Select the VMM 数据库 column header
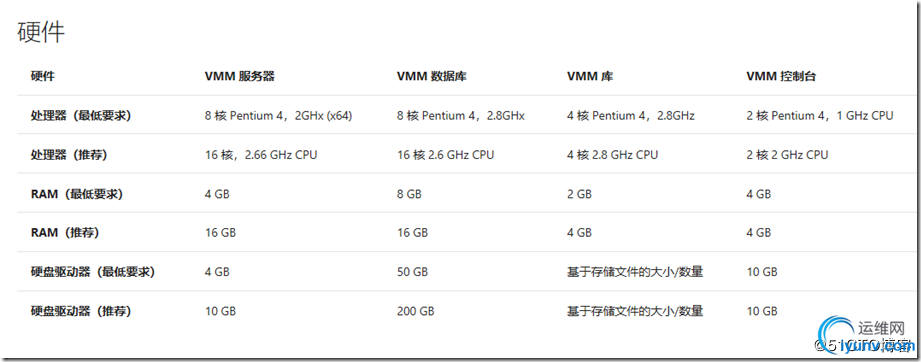The height and width of the screenshot is (362, 921). (x=431, y=76)
